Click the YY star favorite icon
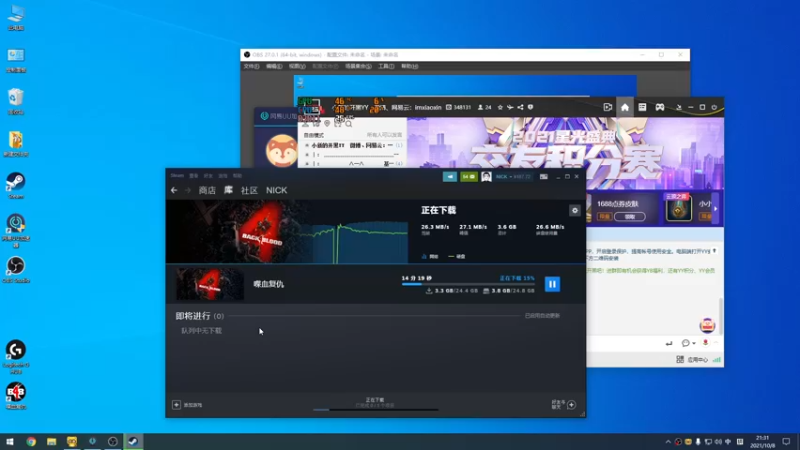 tap(500, 107)
